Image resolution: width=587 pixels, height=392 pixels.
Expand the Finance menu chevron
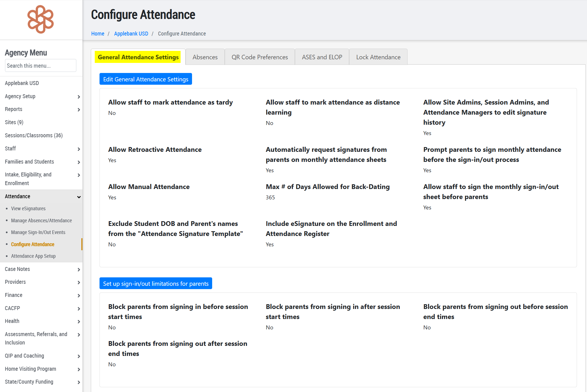point(79,296)
